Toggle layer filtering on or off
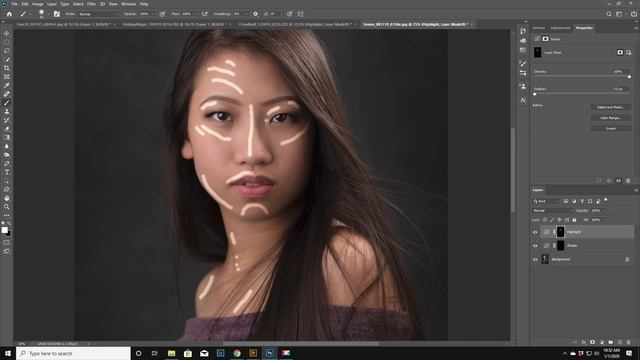 point(606,200)
